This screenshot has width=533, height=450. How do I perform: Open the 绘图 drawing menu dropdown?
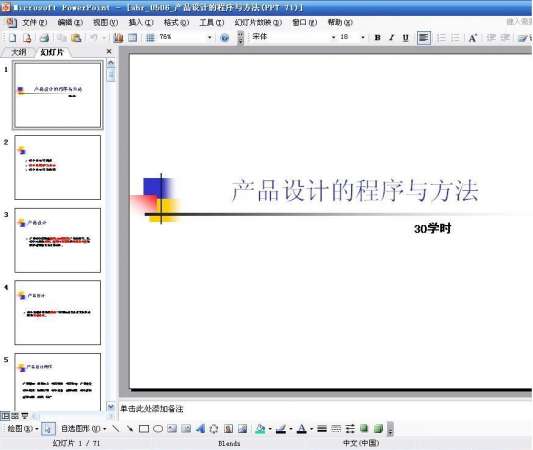click(23, 429)
